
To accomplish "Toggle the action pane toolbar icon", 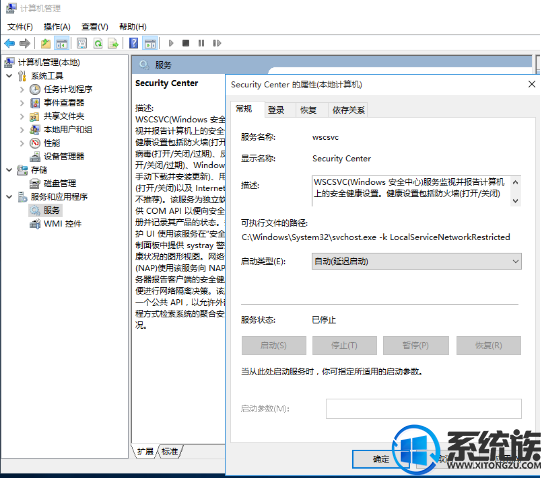I will [x=150, y=43].
